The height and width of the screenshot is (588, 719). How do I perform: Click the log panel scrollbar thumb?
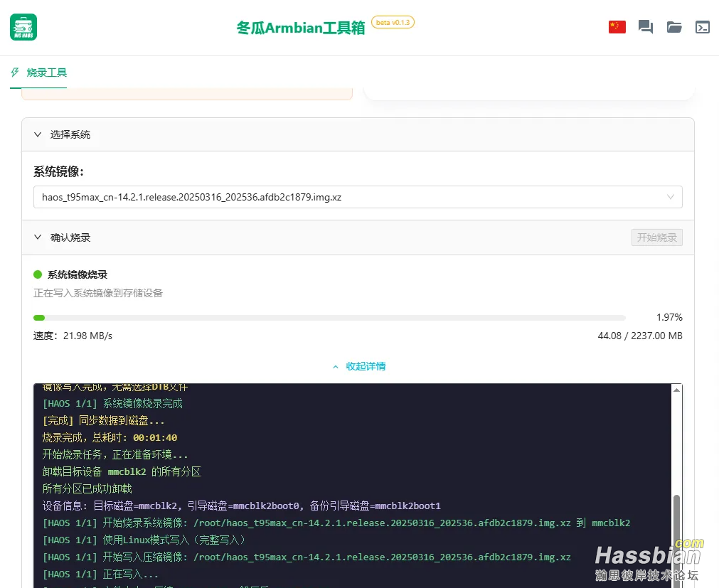click(x=676, y=541)
